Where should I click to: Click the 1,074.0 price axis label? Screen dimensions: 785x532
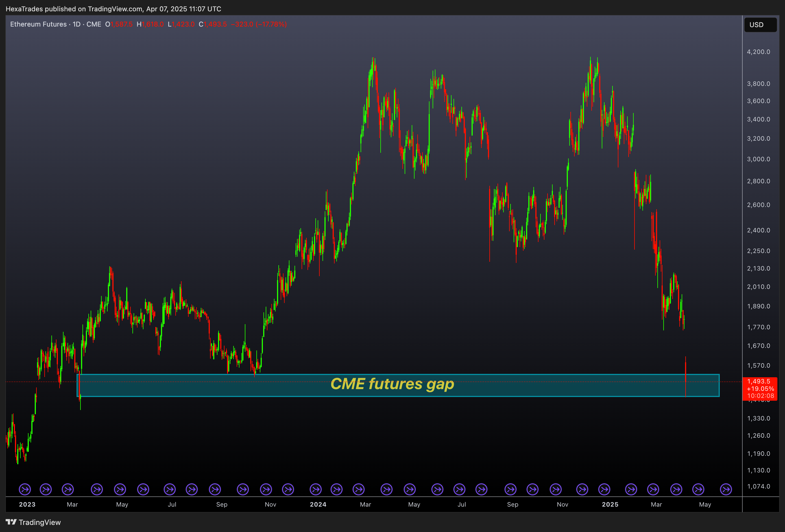pyautogui.click(x=758, y=487)
